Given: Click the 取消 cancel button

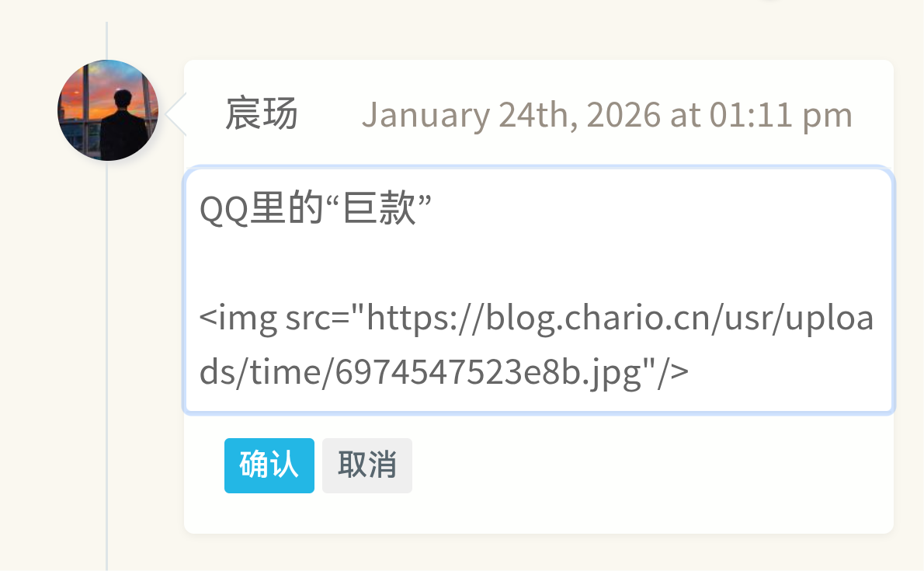Looking at the screenshot, I should tap(366, 465).
